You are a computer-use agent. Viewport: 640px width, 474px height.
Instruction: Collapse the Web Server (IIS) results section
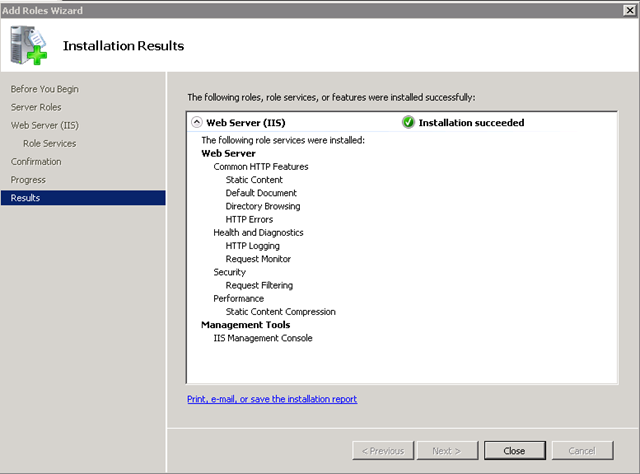(x=195, y=123)
